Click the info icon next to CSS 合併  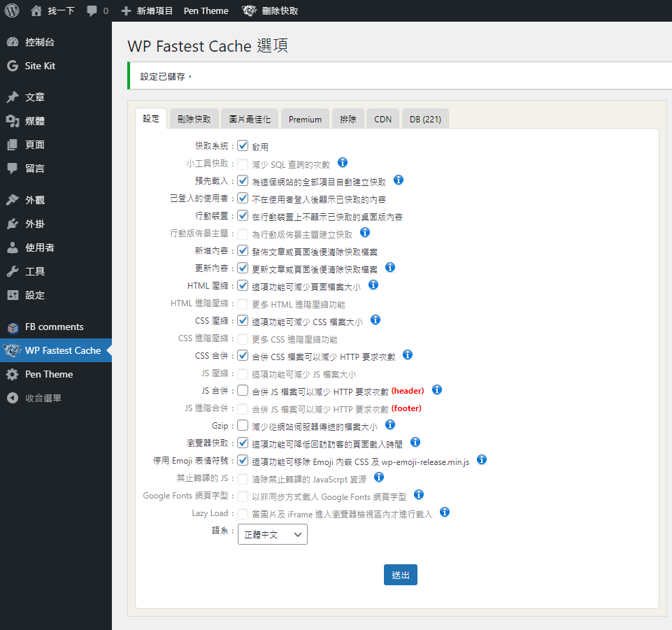click(408, 355)
